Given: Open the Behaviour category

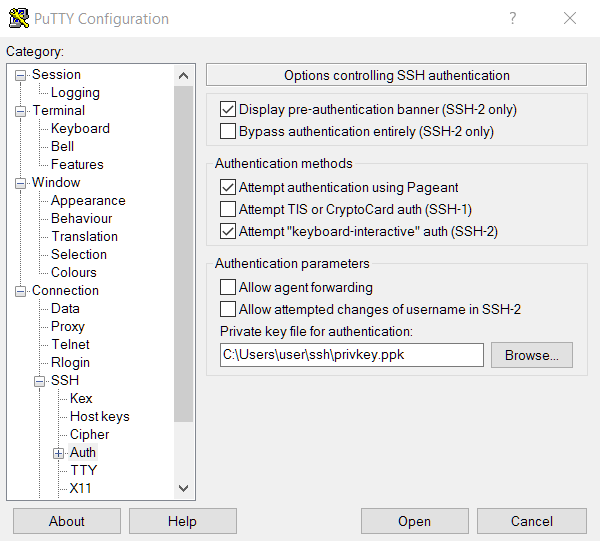Looking at the screenshot, I should [x=82, y=218].
